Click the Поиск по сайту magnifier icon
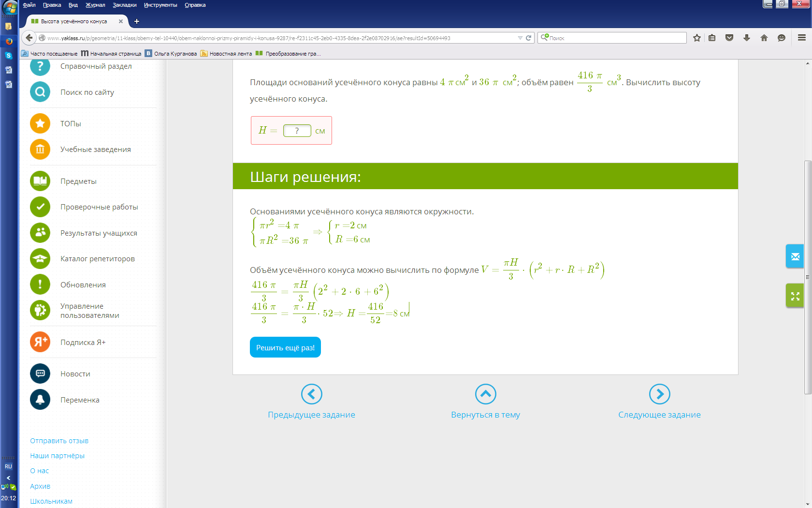This screenshot has width=812, height=508. [x=40, y=92]
